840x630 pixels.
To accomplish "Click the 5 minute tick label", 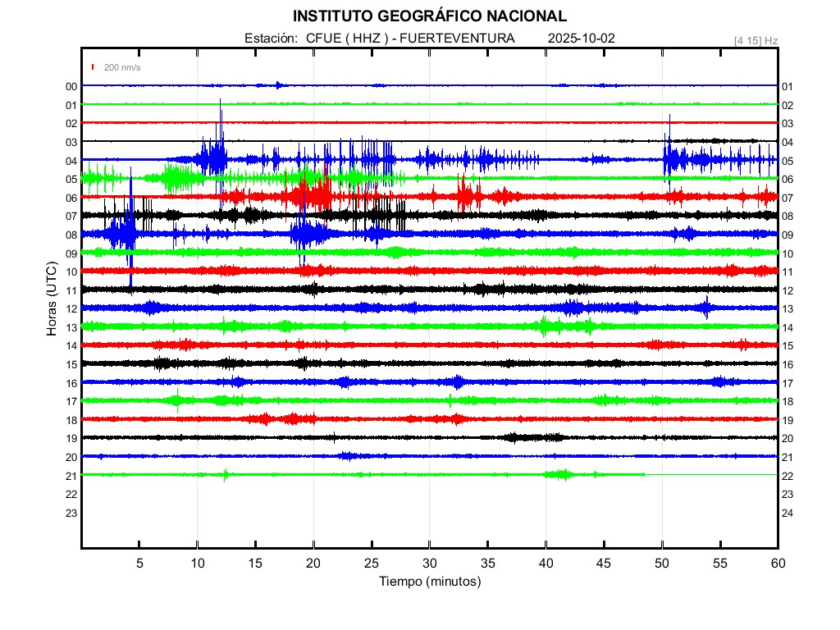I will tap(139, 564).
